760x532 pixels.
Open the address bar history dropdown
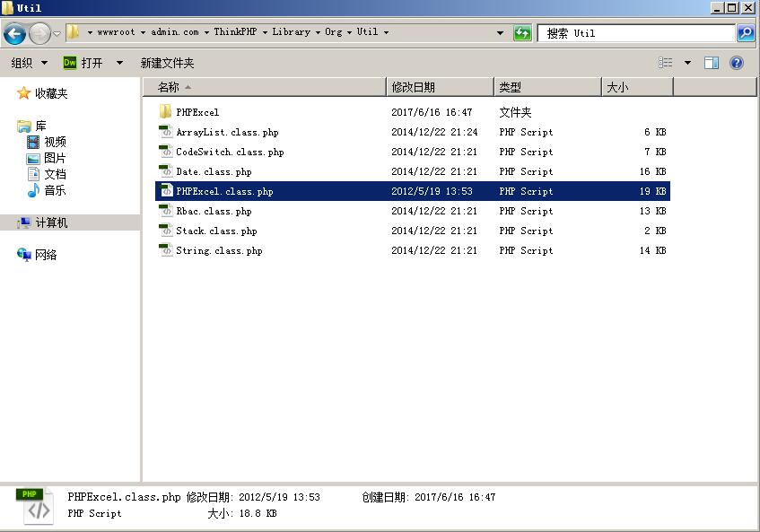coord(500,33)
